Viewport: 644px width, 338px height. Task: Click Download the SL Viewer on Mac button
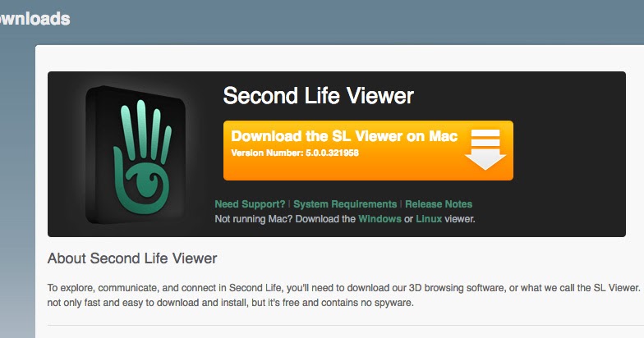tap(368, 150)
